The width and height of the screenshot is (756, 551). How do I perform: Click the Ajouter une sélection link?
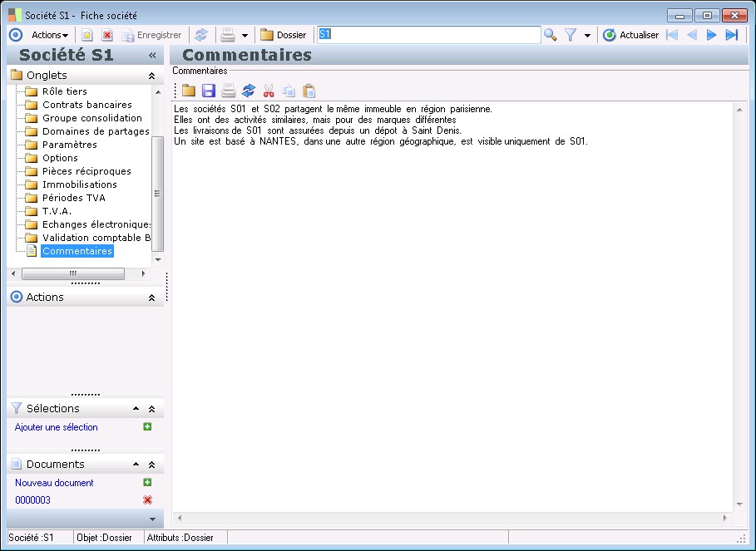click(57, 427)
